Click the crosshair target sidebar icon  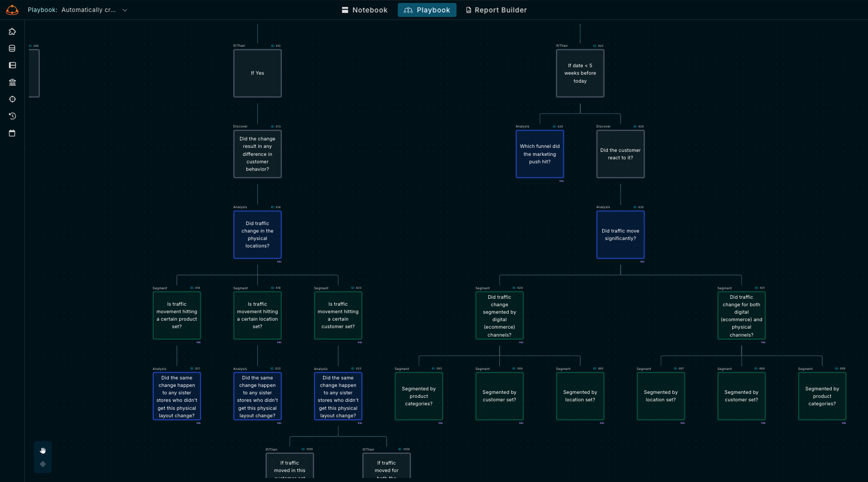point(12,99)
